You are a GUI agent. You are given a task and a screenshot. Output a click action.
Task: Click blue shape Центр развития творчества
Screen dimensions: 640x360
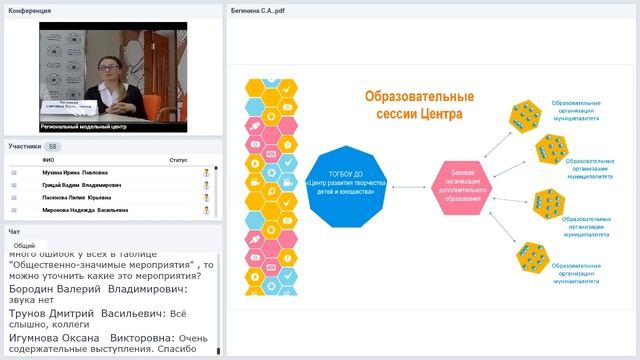pyautogui.click(x=346, y=186)
